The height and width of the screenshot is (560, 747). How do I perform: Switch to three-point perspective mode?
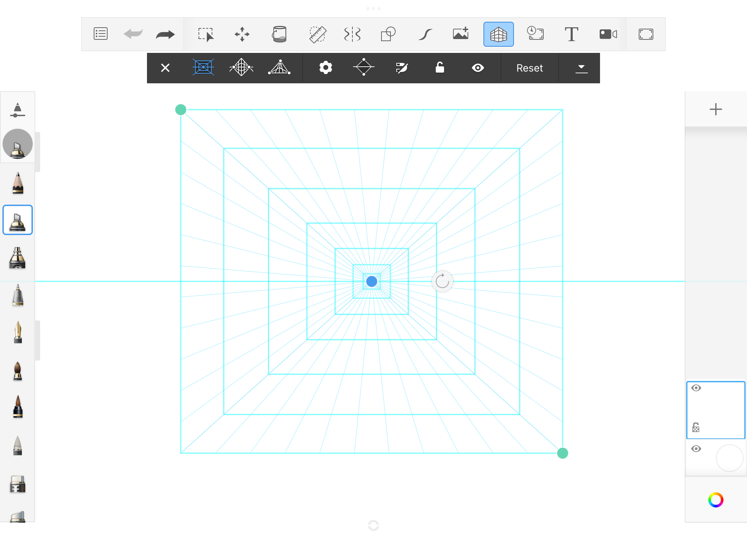click(x=279, y=68)
